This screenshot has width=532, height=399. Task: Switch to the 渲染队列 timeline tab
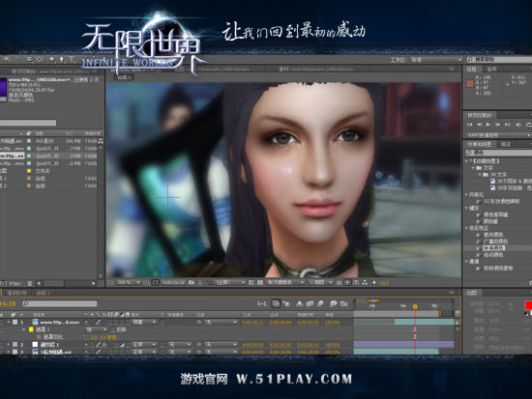coord(16,293)
